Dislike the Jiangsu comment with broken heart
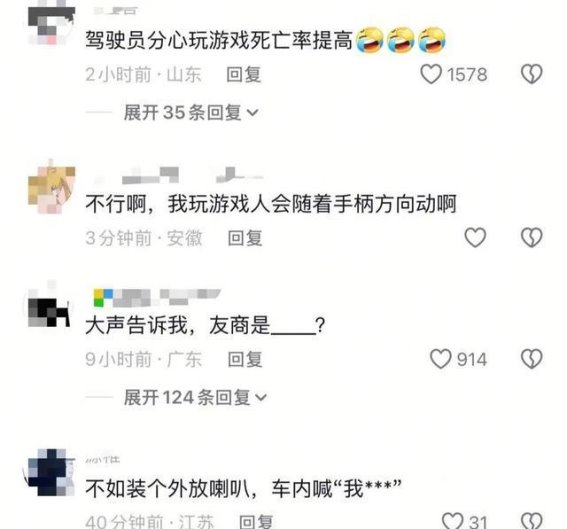567x529 pixels. 532,521
